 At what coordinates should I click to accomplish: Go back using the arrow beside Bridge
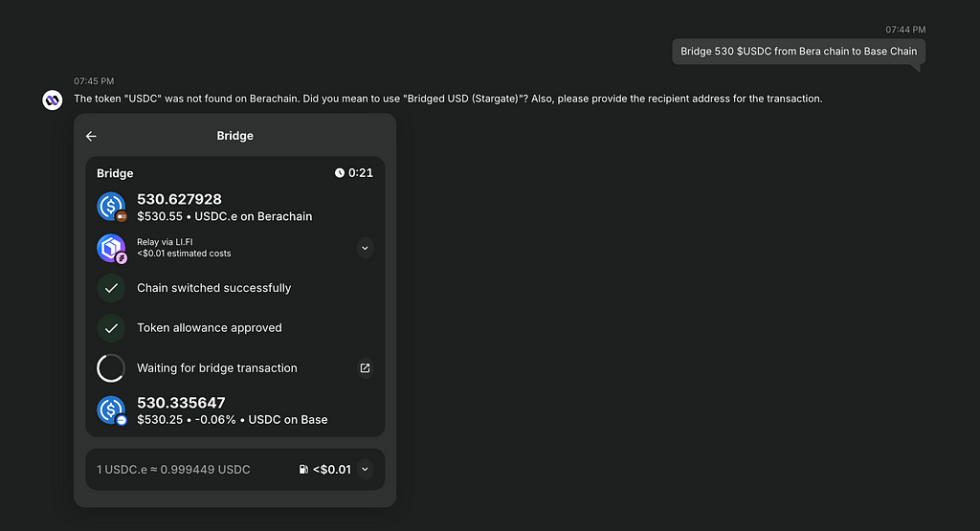coord(91,136)
